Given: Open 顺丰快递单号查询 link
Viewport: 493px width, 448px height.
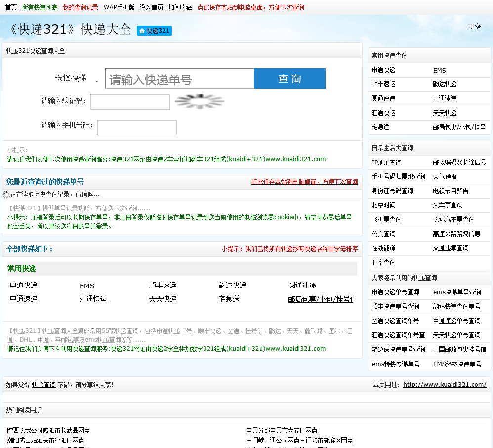Looking at the screenshot, I should [396, 306].
